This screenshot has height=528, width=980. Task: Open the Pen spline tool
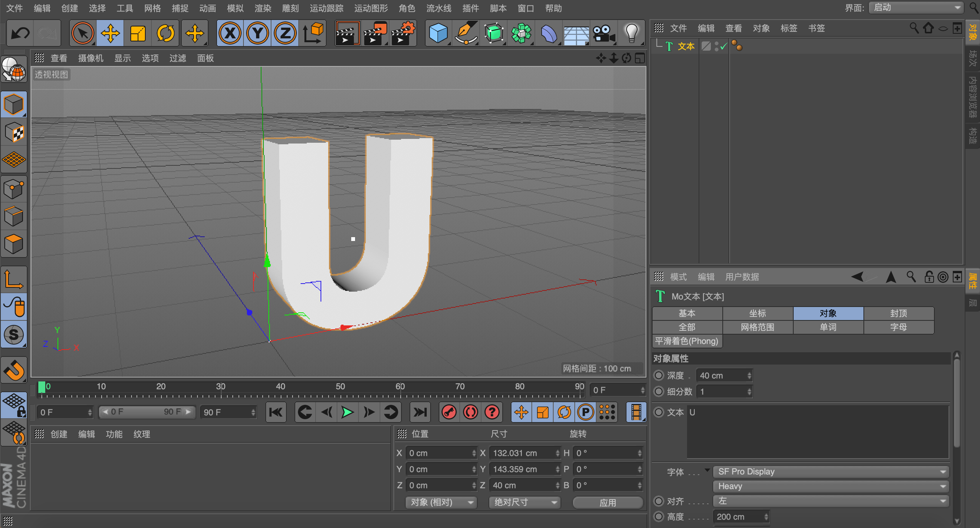466,33
